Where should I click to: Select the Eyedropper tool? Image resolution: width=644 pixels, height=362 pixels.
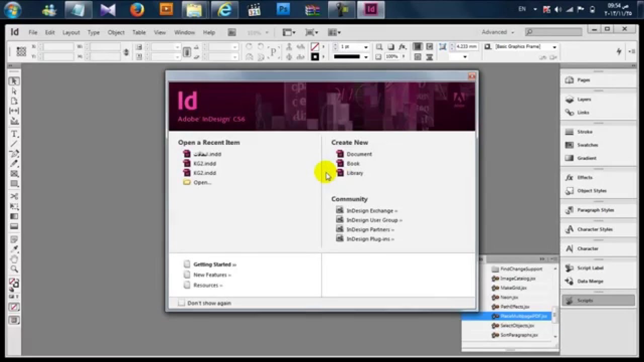[14, 249]
